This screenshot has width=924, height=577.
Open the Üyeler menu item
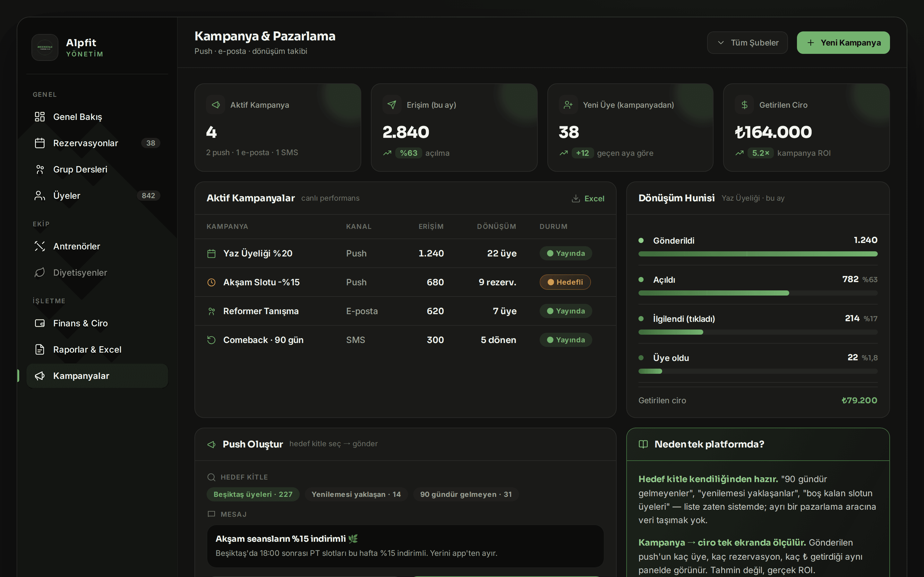tap(97, 196)
